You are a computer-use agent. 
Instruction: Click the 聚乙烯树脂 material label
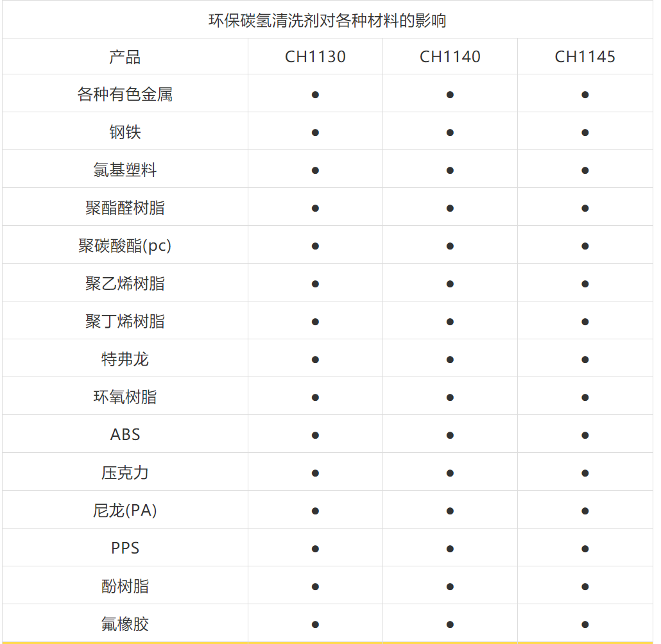pos(124,282)
